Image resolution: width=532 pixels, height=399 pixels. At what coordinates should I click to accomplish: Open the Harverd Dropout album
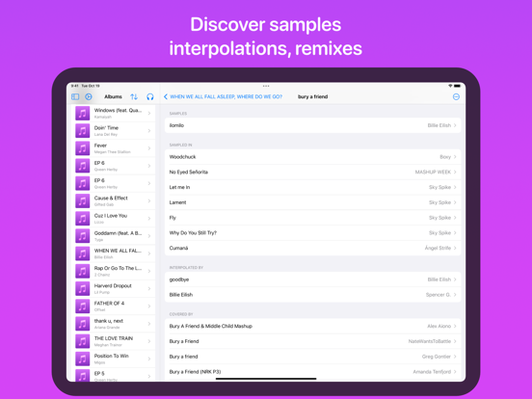pyautogui.click(x=114, y=289)
